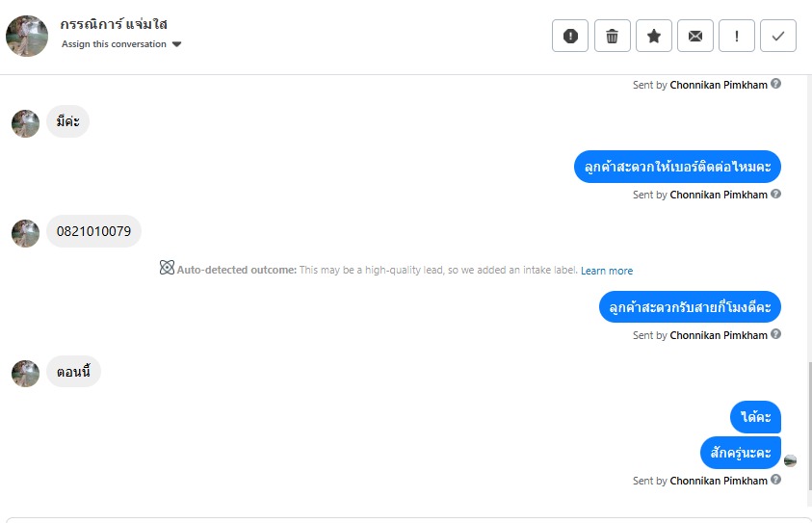Viewport: 812px width, 523px height.
Task: Flag conversation with the exclamation mark button
Action: tap(737, 36)
